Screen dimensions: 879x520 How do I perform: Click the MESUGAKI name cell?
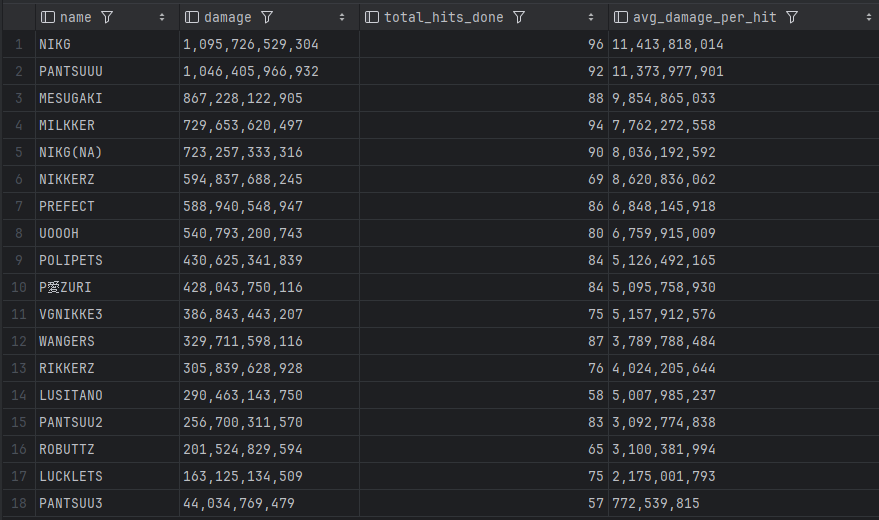coord(107,98)
